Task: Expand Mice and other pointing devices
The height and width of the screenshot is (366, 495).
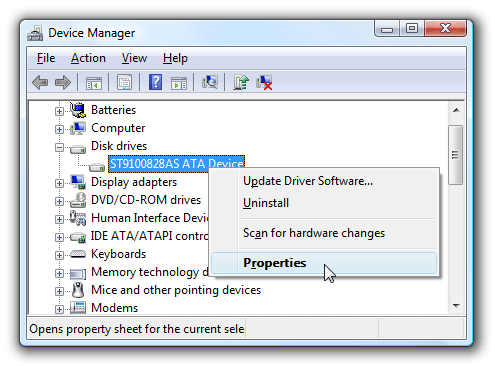Action: click(x=59, y=291)
